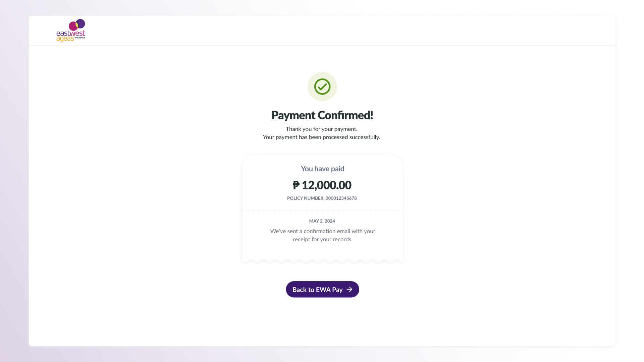Click the scalloped bottom edge of receipt

click(322, 260)
